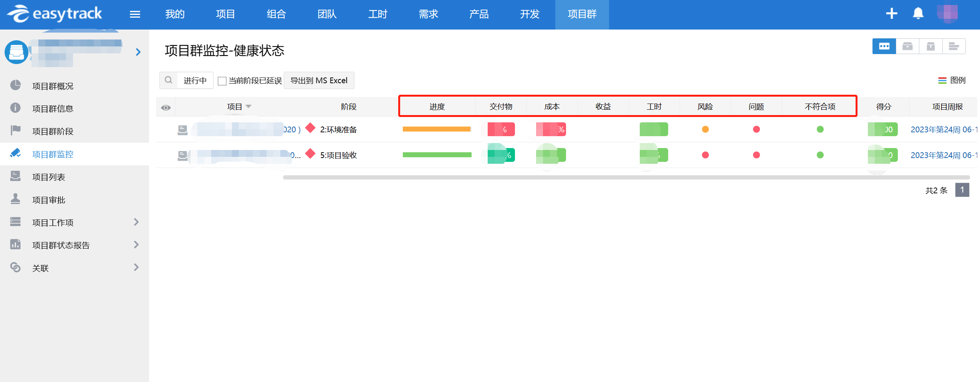Open the 产品 top menu
This screenshot has width=980, height=382.
[479, 14]
